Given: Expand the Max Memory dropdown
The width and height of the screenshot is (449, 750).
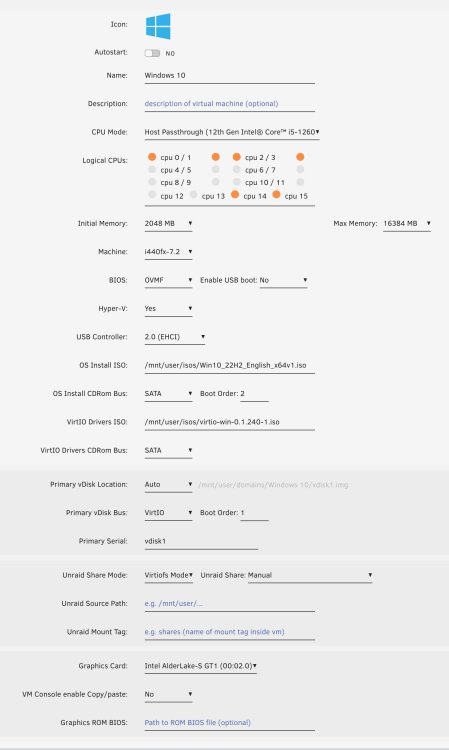Looking at the screenshot, I should [407, 223].
